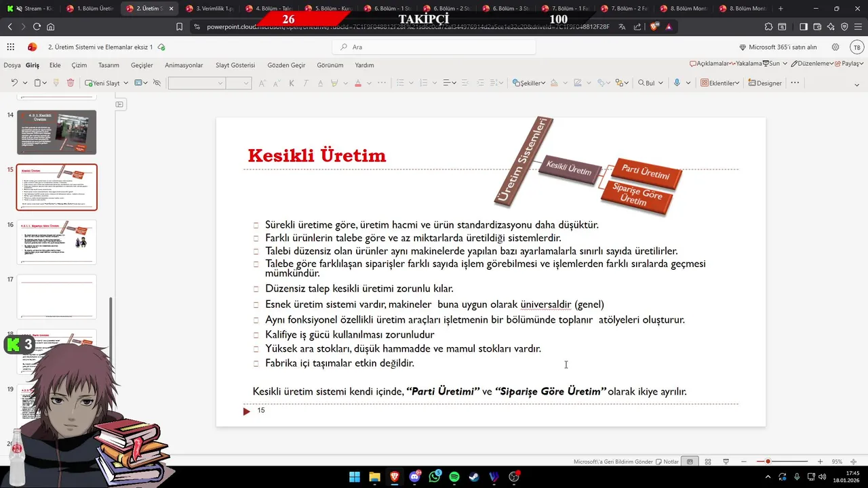Screen dimensions: 868x488
Task: Open the font size combo box
Action: [x=238, y=83]
